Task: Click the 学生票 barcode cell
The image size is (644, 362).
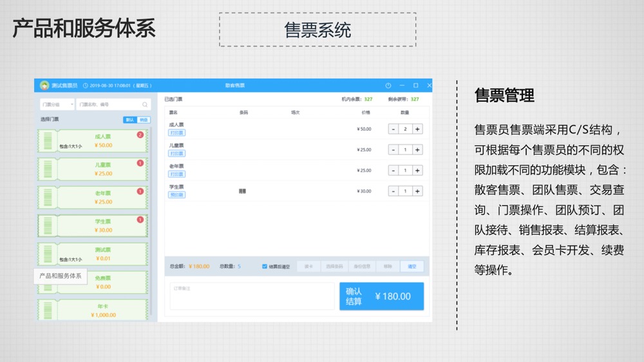Action: pyautogui.click(x=242, y=191)
